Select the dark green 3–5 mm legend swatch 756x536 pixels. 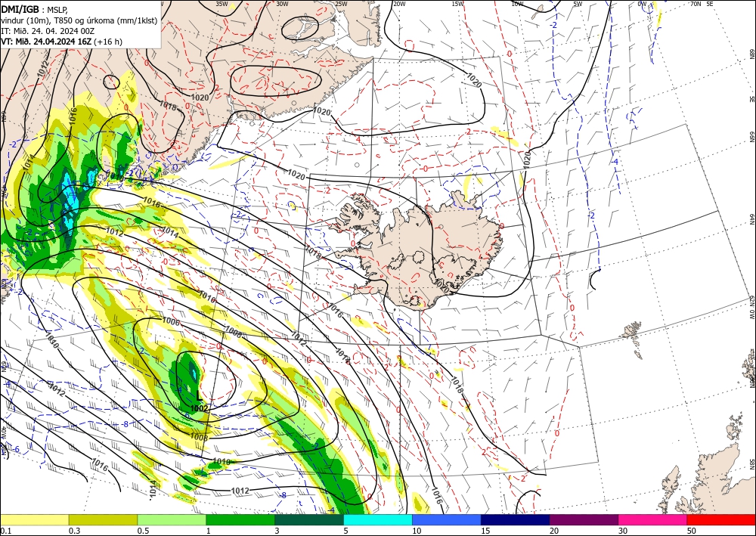309,519
